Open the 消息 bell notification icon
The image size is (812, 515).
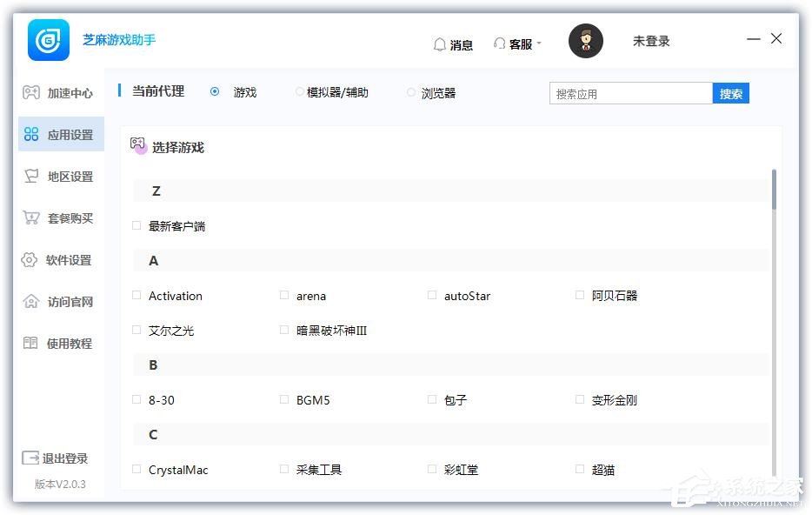(x=440, y=44)
